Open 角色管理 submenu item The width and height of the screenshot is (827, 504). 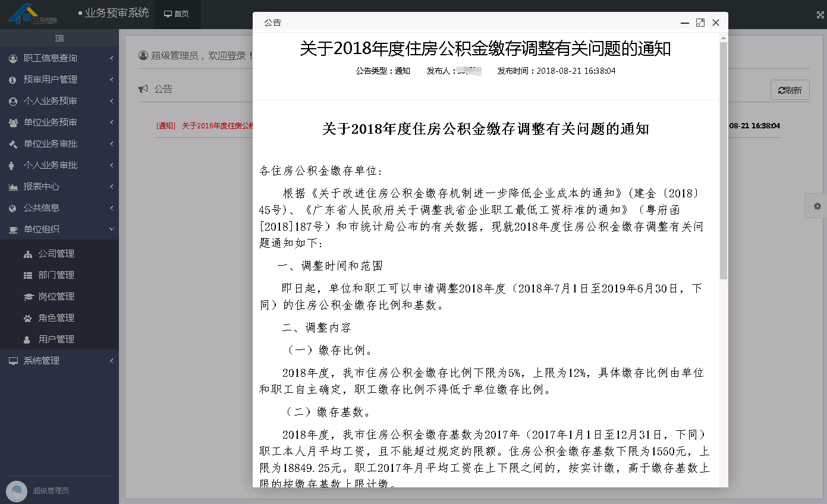click(56, 318)
